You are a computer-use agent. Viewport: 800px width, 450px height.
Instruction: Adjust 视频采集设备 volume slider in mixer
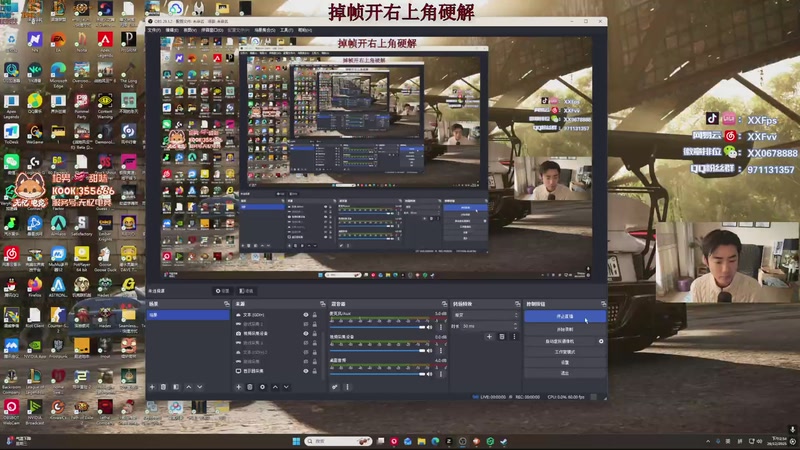pyautogui.click(x=378, y=351)
